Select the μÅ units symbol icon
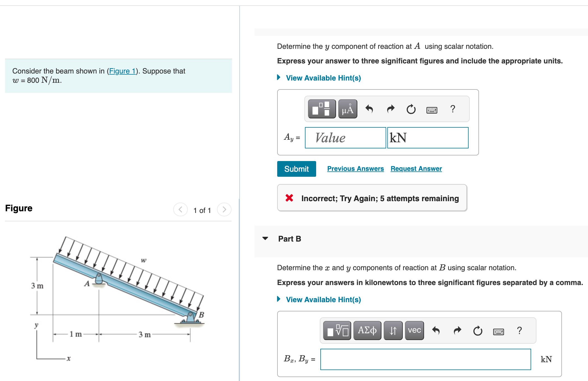The height and width of the screenshot is (381, 588). 347,109
